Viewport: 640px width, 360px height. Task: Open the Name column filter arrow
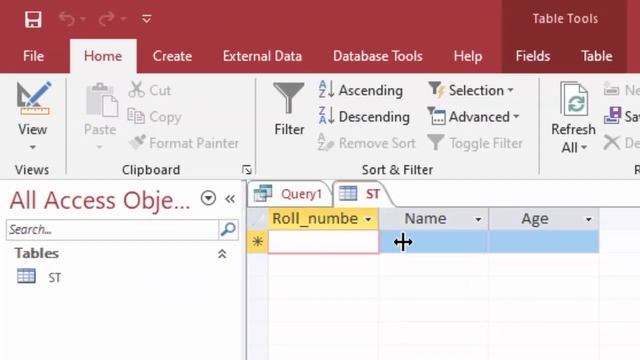478,220
